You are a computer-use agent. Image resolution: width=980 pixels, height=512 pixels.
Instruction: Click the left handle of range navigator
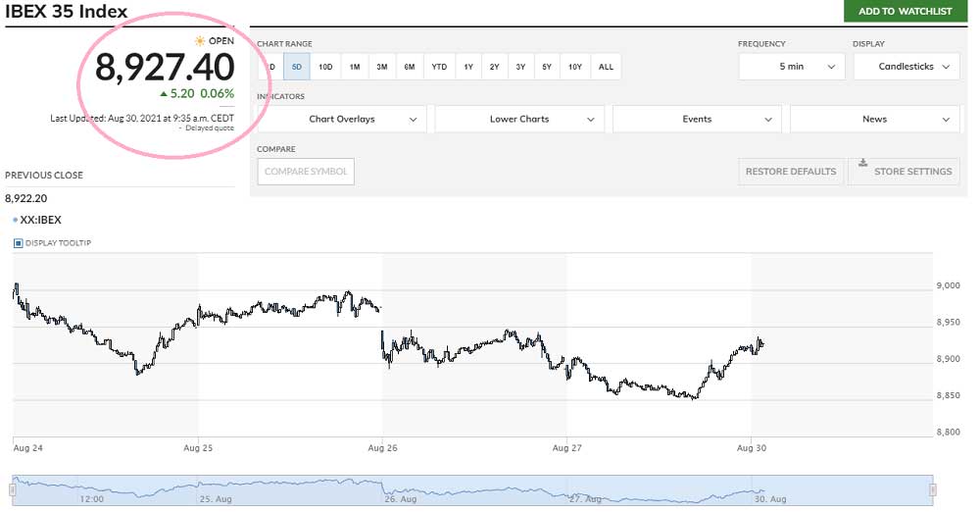(x=12, y=490)
